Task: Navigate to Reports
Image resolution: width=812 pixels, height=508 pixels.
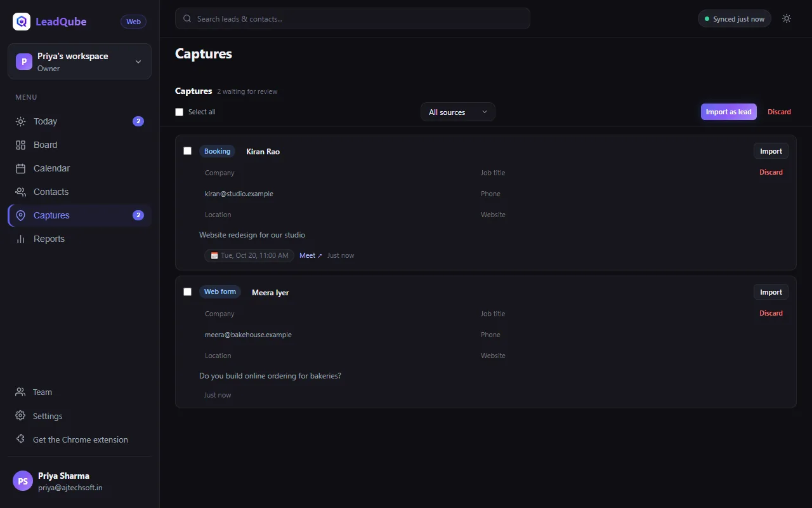Action: tap(79, 239)
